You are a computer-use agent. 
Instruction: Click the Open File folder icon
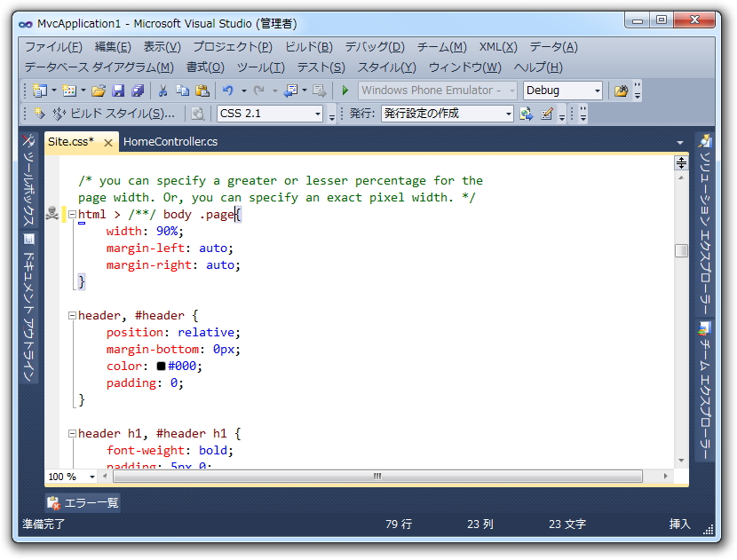click(x=99, y=91)
